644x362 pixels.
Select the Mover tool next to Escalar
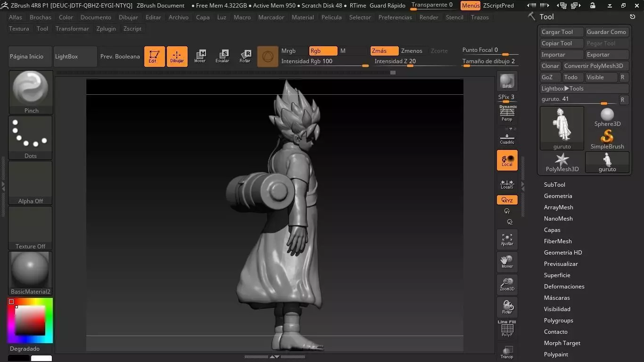[x=200, y=57]
